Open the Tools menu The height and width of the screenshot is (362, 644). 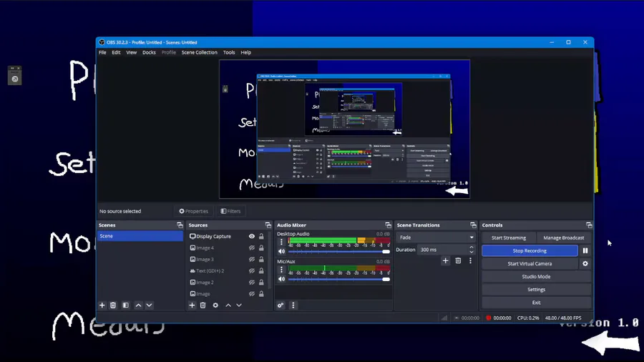click(229, 52)
